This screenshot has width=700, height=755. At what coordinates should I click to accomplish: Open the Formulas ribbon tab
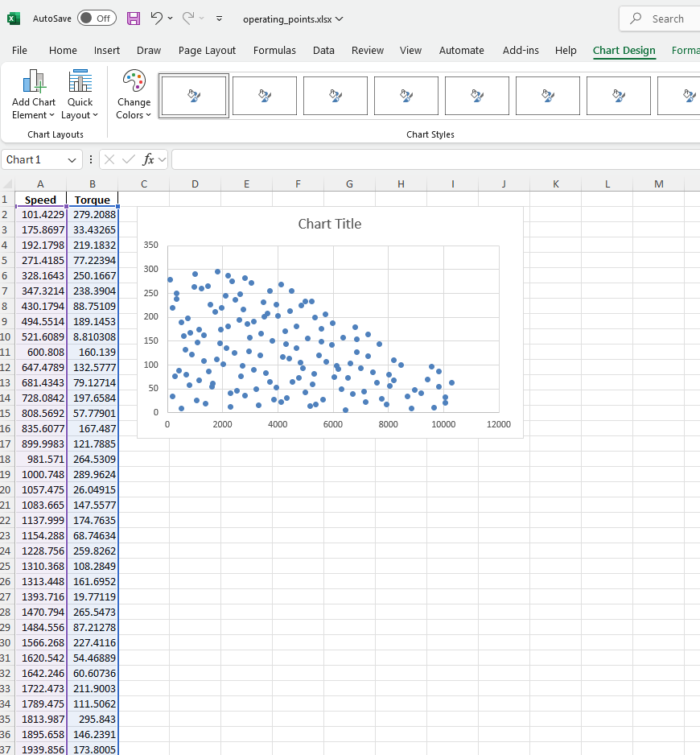(x=274, y=51)
